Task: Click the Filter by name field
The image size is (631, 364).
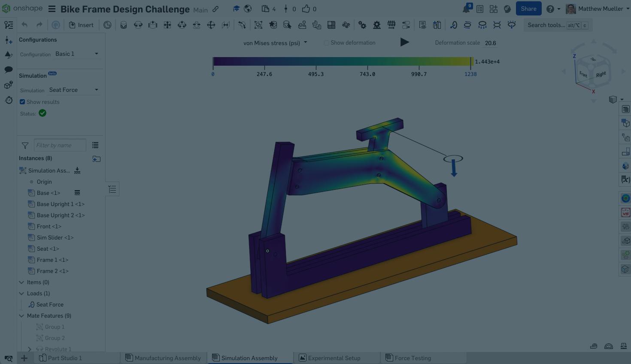Action: tap(60, 146)
